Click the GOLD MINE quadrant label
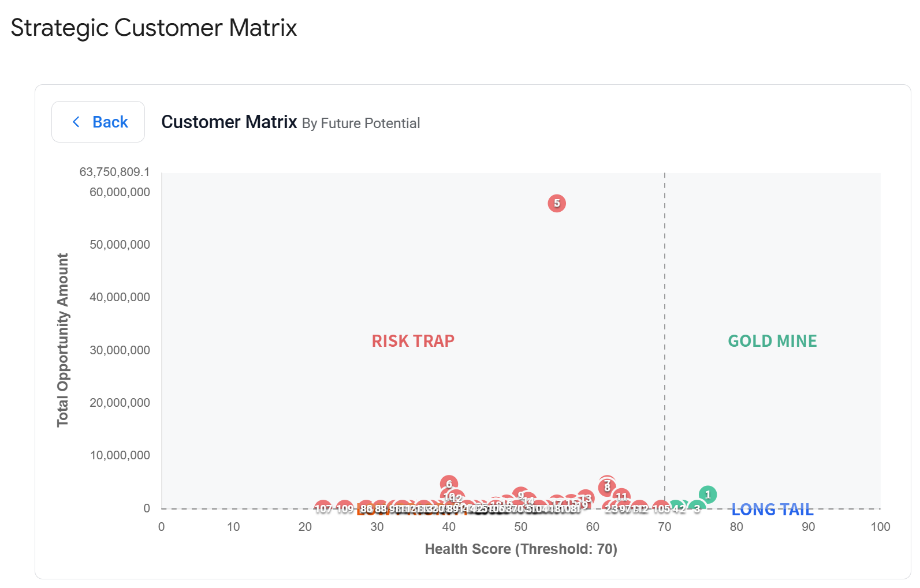920x588 pixels. pos(772,341)
